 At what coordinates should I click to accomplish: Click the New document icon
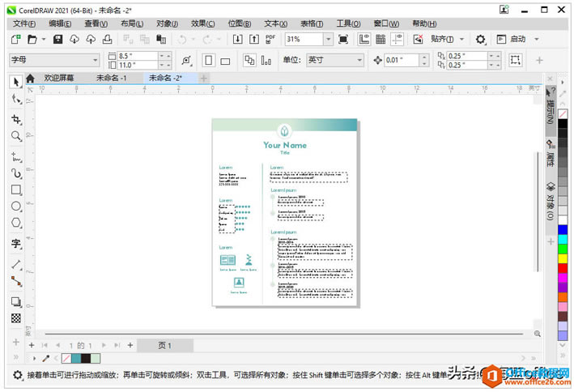tap(15, 39)
